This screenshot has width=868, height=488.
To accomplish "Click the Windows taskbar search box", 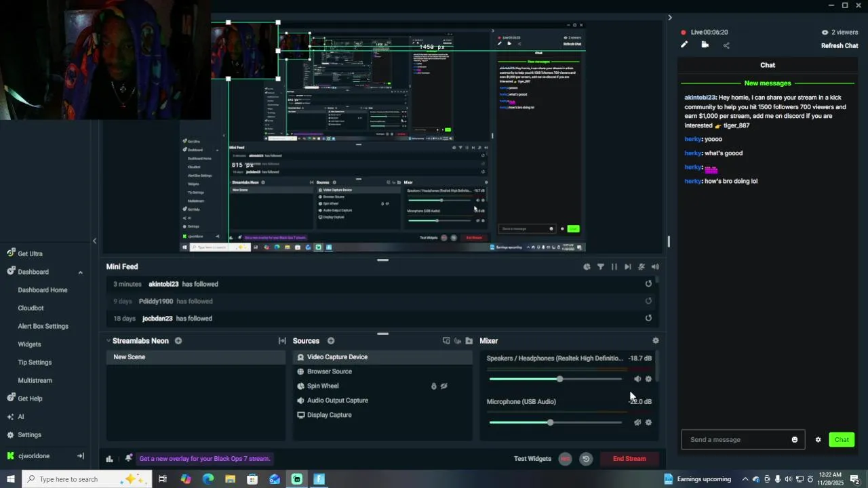I will pos(90,479).
